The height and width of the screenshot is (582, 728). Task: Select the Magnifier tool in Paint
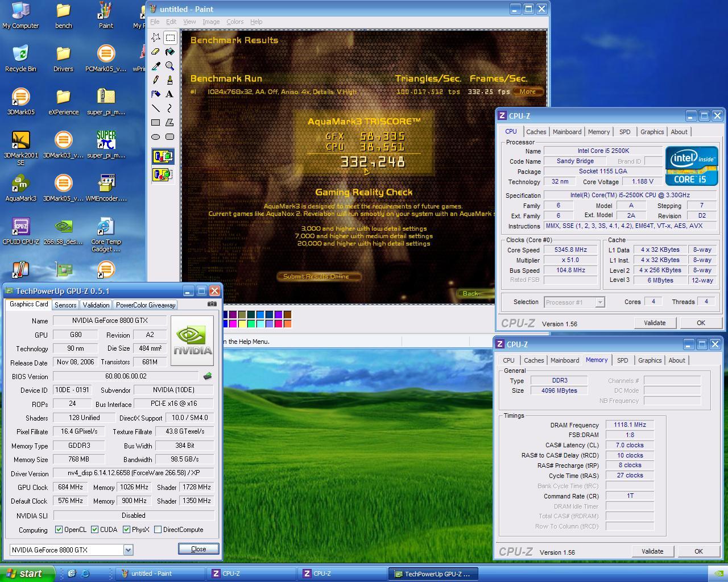169,66
